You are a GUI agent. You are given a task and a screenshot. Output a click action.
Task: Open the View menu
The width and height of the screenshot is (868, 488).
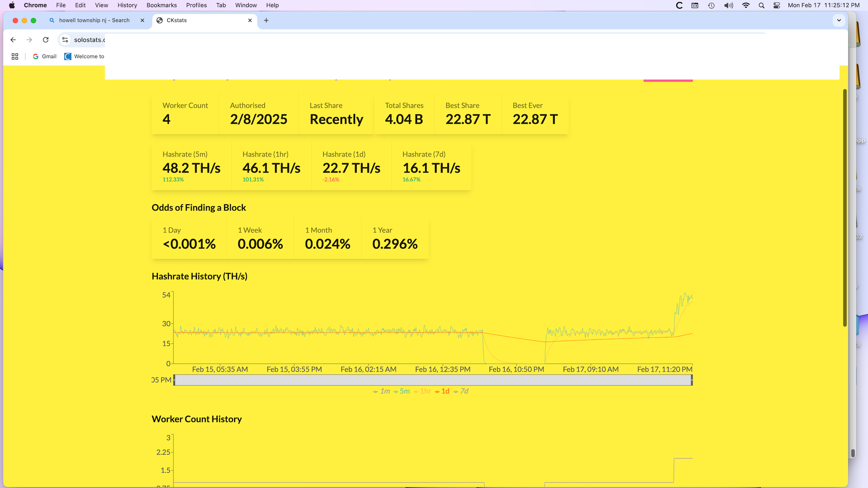tap(102, 5)
